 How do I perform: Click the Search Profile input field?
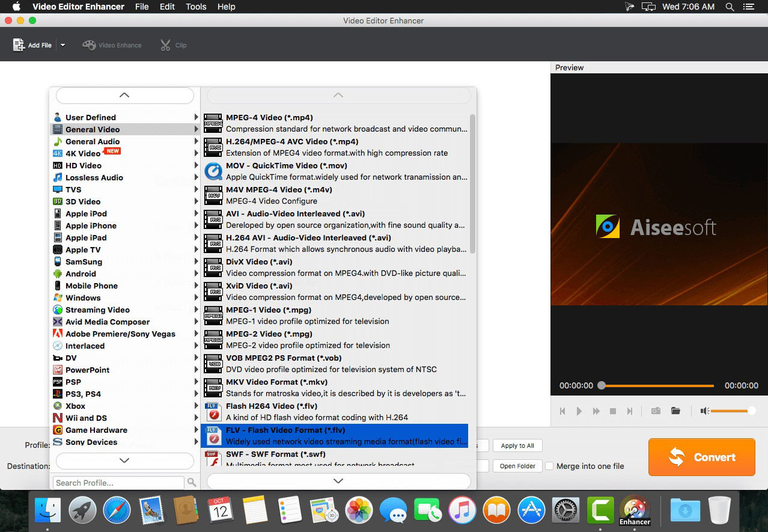[x=118, y=483]
